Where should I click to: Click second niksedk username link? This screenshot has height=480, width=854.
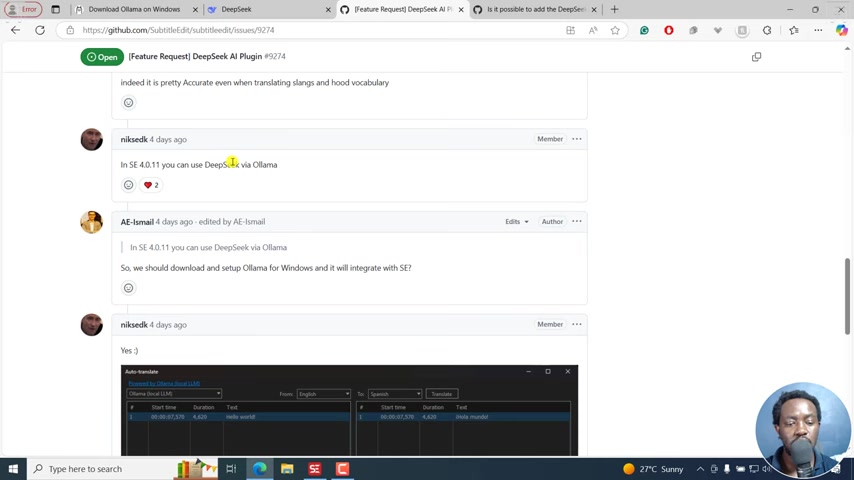coord(134,325)
